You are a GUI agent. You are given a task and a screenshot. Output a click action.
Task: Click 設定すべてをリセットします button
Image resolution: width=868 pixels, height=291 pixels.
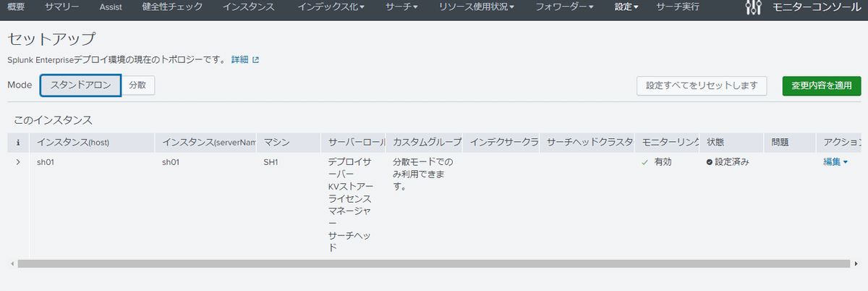702,85
